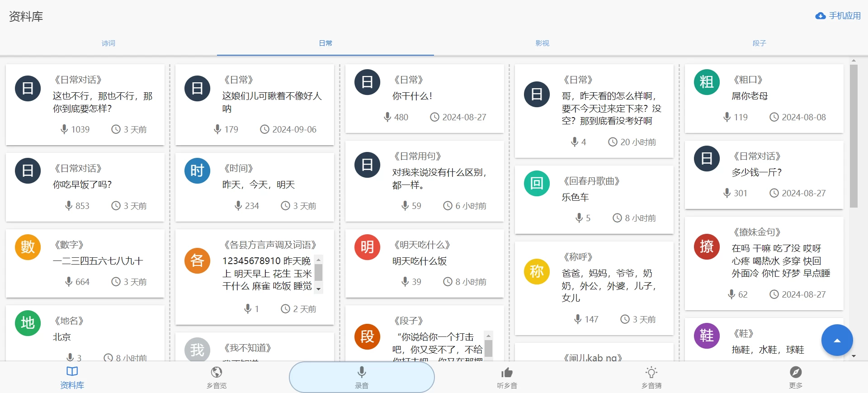The height and width of the screenshot is (393, 868).
Task: Open 更多 compass navigation item
Action: pyautogui.click(x=796, y=378)
